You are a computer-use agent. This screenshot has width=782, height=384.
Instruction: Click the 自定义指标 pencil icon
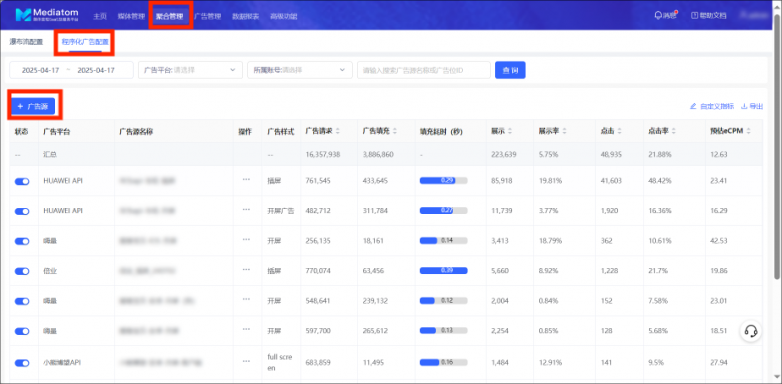click(x=693, y=106)
